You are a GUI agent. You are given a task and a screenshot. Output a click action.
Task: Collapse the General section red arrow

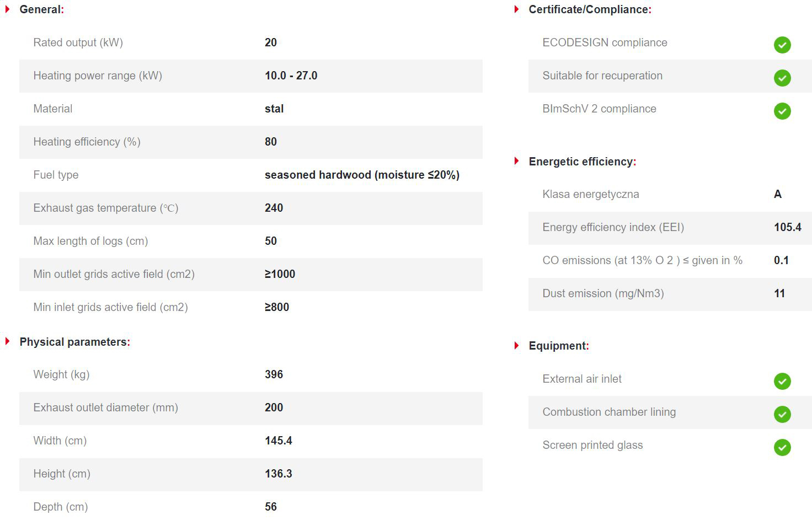[x=8, y=9]
